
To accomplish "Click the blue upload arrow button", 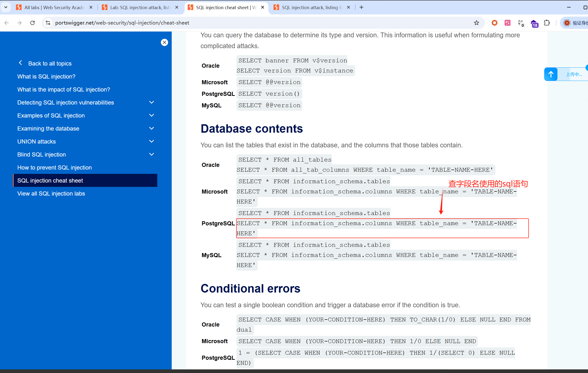I will click(x=551, y=74).
